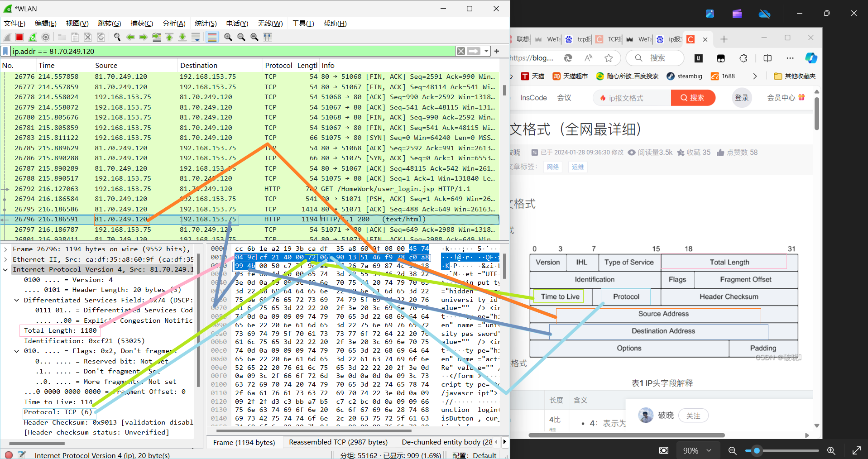Open the 其他收藏夹 bookmarks folder

(795, 76)
